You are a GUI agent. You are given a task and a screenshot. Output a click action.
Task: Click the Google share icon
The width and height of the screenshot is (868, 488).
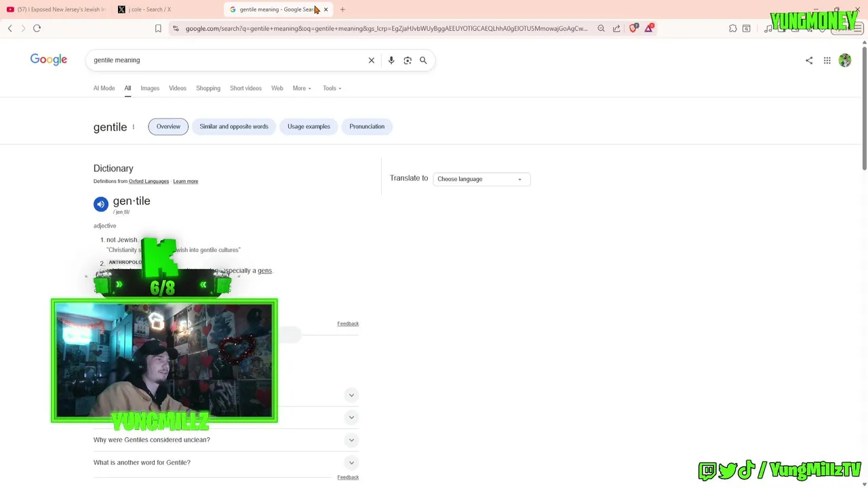pyautogui.click(x=809, y=60)
